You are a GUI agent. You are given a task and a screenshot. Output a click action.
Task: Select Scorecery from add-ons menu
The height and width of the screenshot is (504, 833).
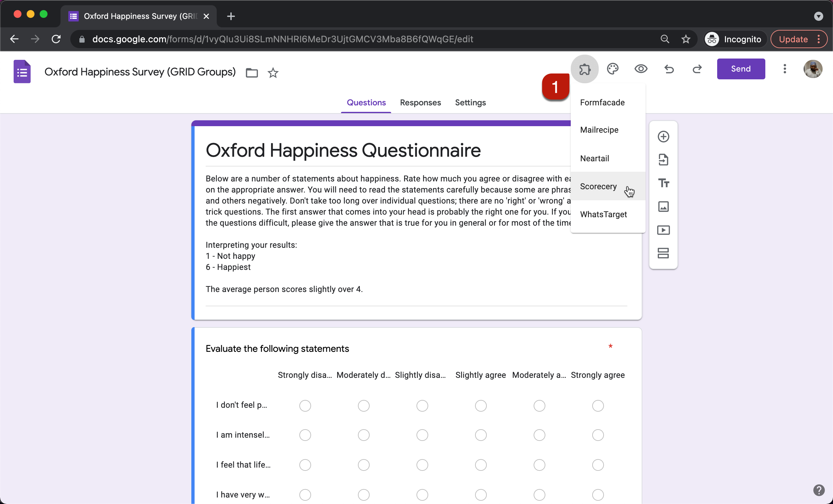coord(598,186)
